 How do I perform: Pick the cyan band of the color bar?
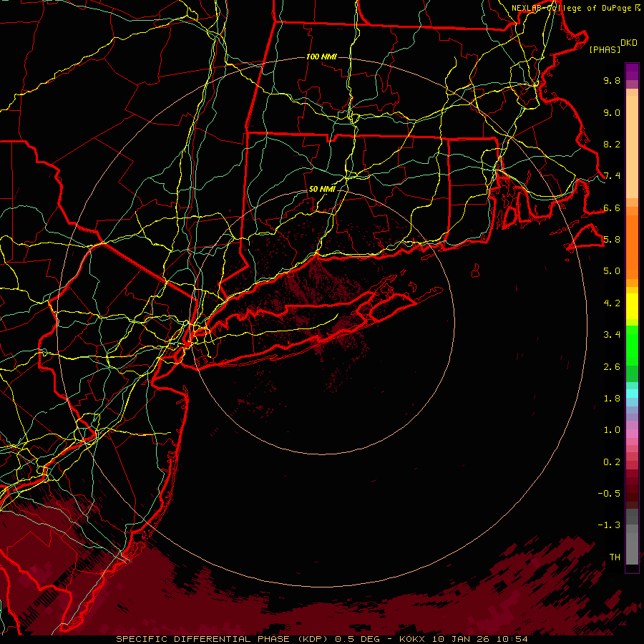point(632,393)
